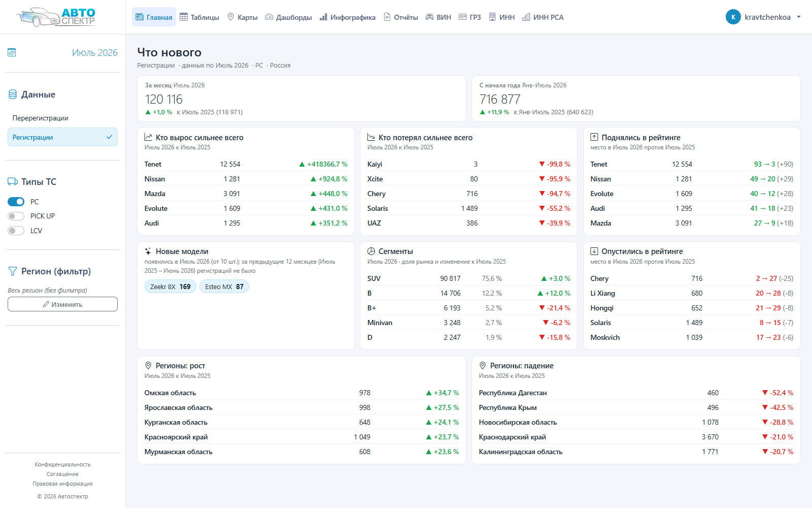This screenshot has width=812, height=508.
Task: Click the falling chart icon by Кто потерял сильнее всего
Action: coord(371,137)
